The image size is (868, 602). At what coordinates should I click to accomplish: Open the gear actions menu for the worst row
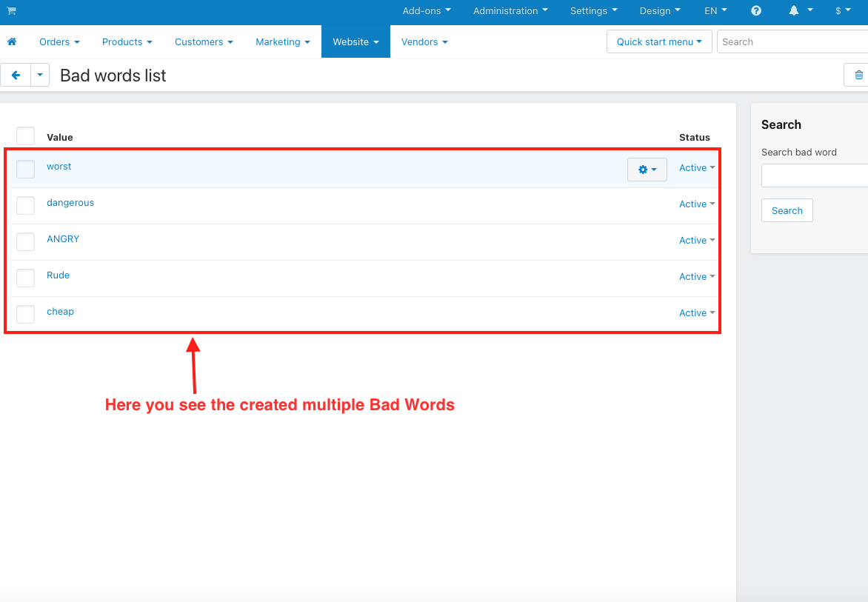tap(647, 169)
